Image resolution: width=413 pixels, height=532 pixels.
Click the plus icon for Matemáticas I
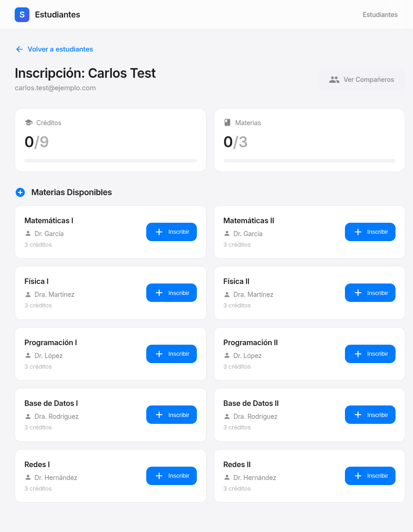click(159, 232)
